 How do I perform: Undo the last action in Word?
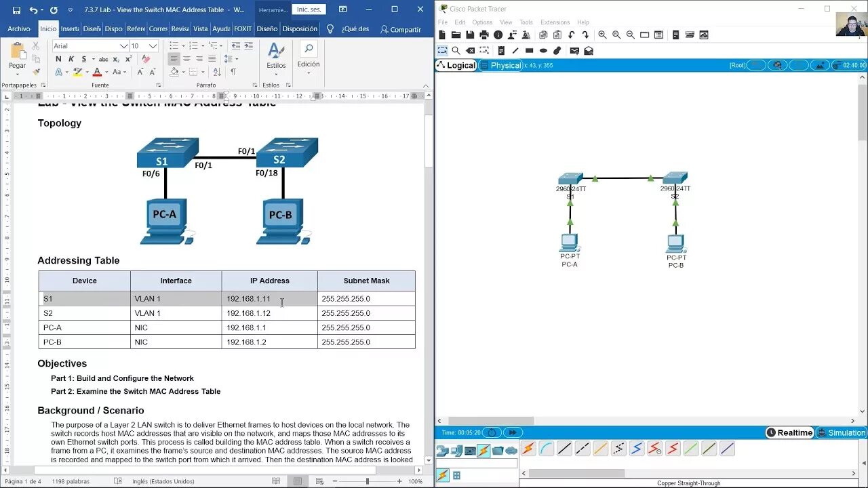click(33, 10)
